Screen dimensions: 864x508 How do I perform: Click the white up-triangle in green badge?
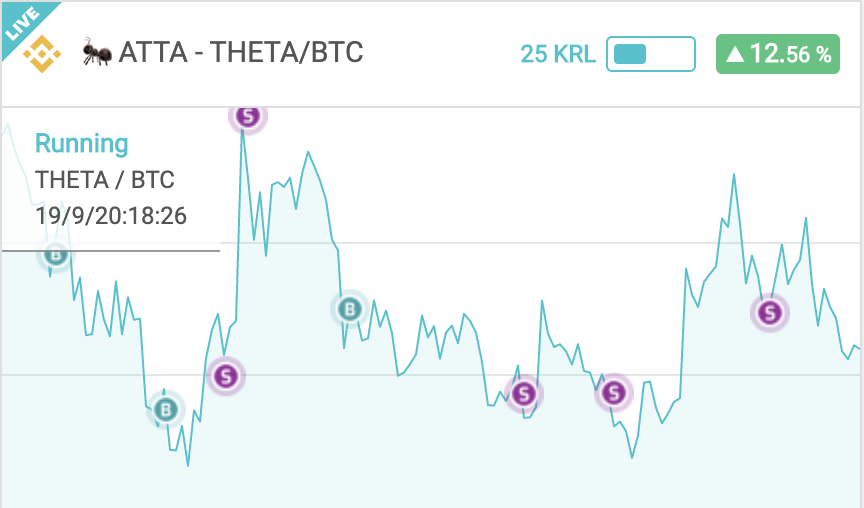click(x=736, y=54)
